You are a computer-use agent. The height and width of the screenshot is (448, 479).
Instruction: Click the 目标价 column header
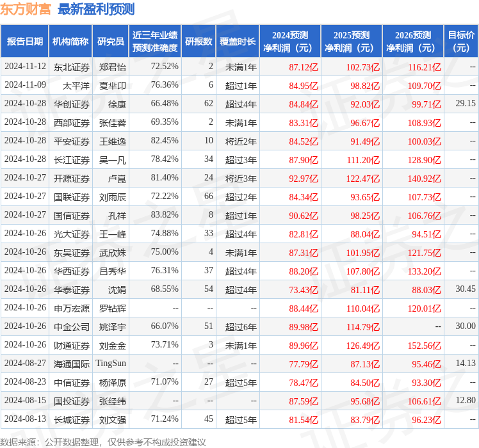[461, 41]
